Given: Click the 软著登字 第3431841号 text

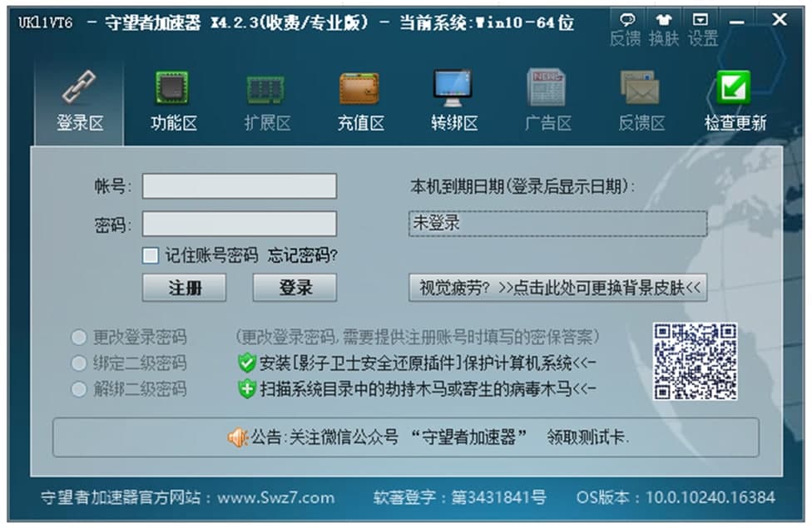Looking at the screenshot, I should [460, 498].
